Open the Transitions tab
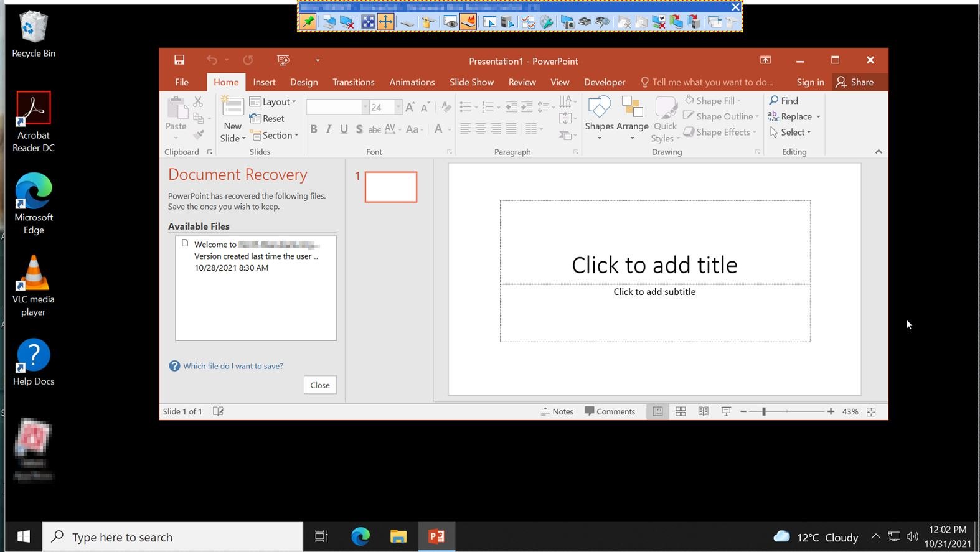 (354, 82)
